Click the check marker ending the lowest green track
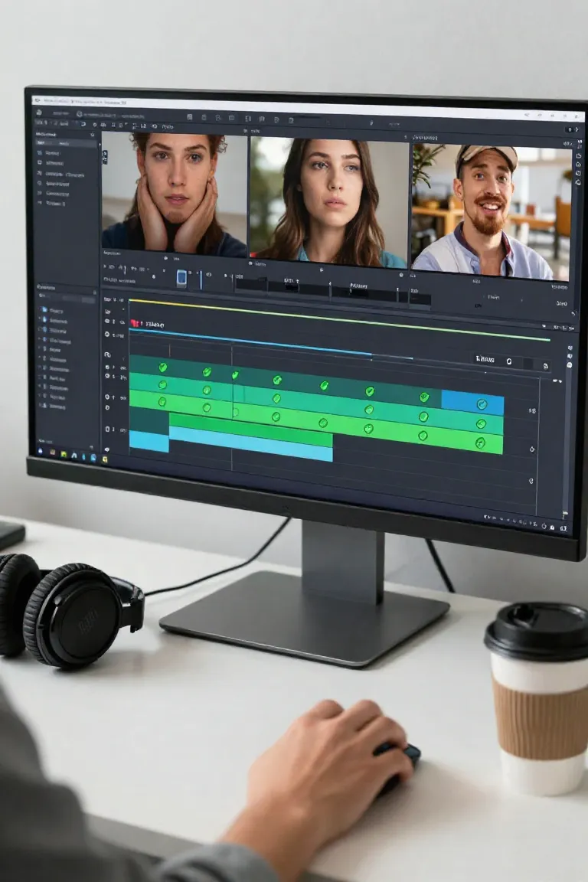The height and width of the screenshot is (882, 588). point(480,443)
